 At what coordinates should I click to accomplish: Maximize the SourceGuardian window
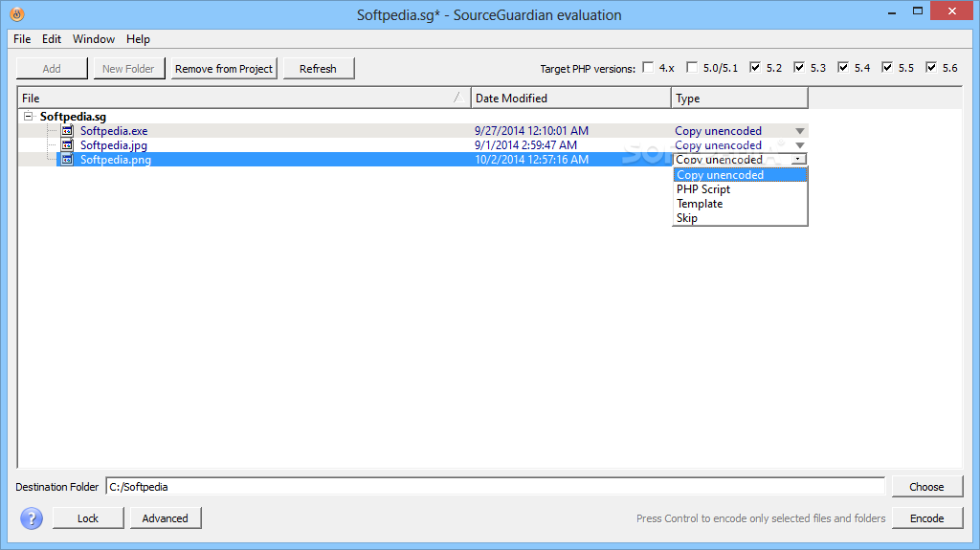918,11
